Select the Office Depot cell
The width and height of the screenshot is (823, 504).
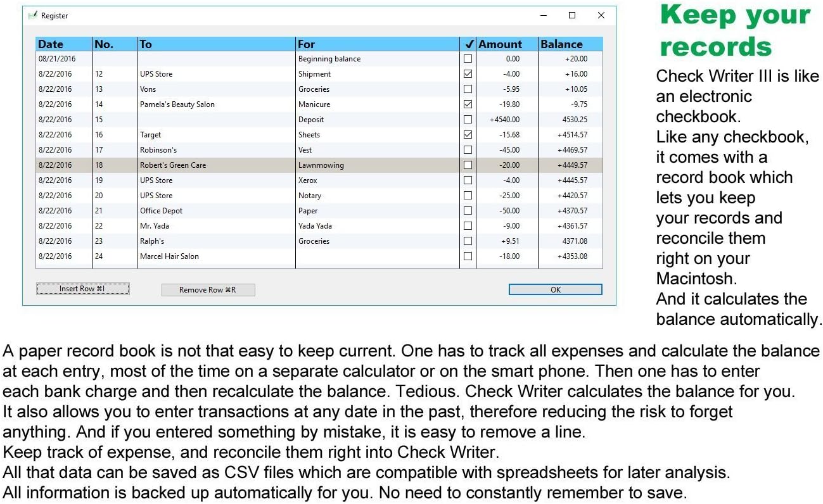[216, 211]
